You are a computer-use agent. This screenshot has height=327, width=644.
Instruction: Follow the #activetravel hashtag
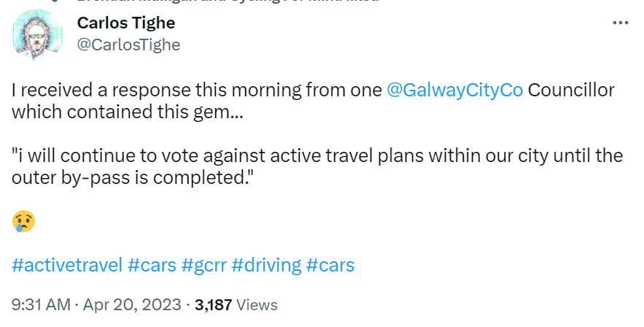[x=67, y=264]
